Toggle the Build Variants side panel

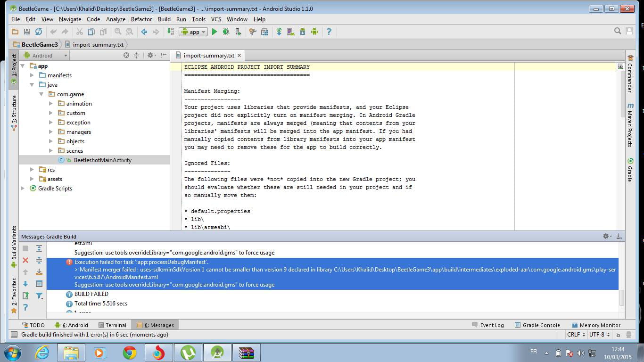coord(14,246)
